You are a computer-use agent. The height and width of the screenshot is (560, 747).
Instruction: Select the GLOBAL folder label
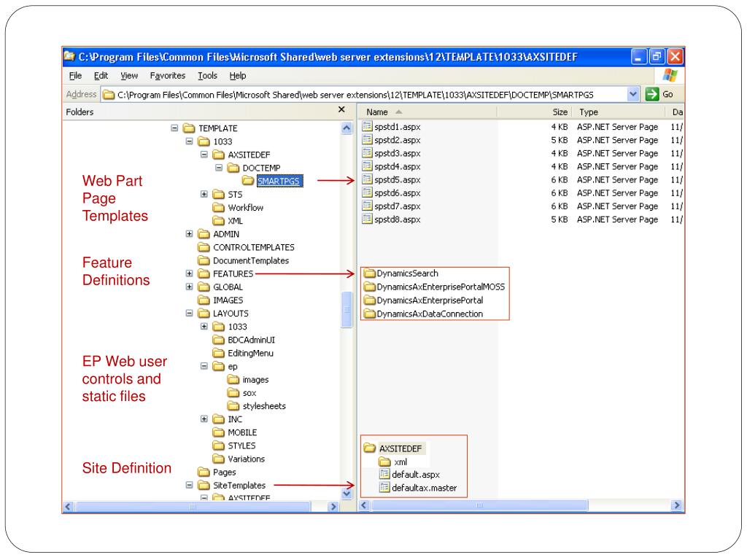[228, 287]
